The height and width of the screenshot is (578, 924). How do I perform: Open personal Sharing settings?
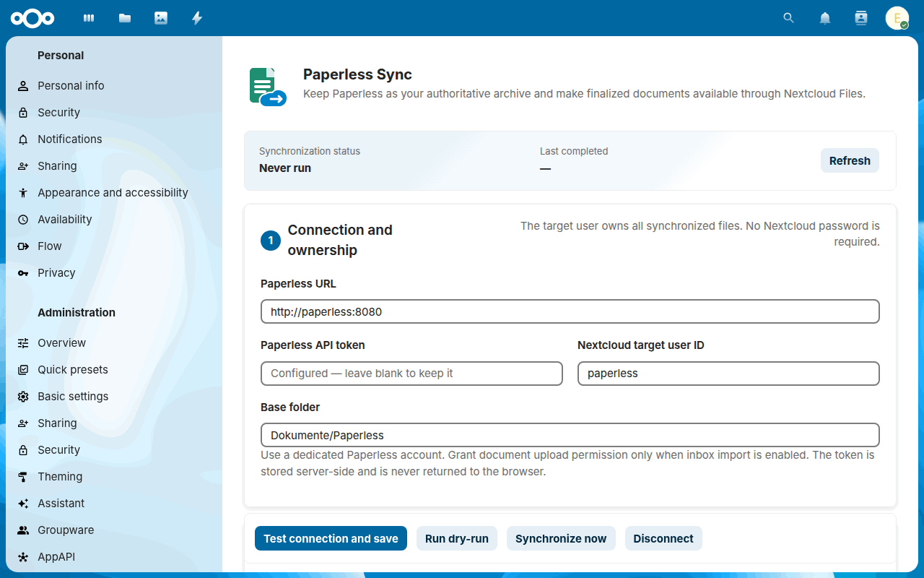pyautogui.click(x=114, y=166)
